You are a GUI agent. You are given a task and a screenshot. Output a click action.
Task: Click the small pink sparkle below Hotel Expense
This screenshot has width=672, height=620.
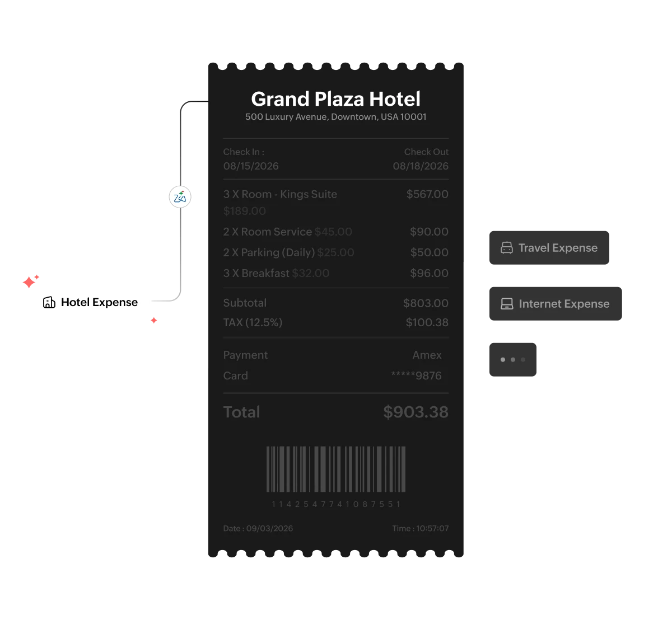click(153, 321)
